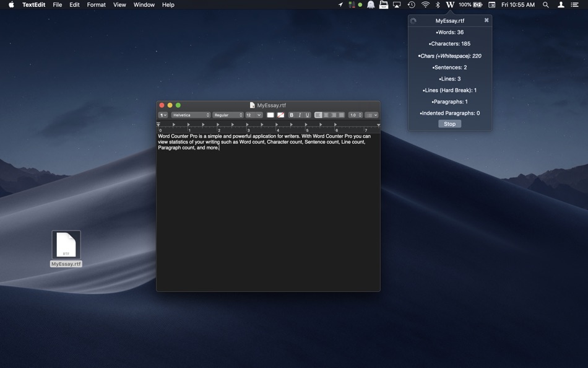Close the Word Counter popup panel
The height and width of the screenshot is (368, 588).
pos(486,20)
